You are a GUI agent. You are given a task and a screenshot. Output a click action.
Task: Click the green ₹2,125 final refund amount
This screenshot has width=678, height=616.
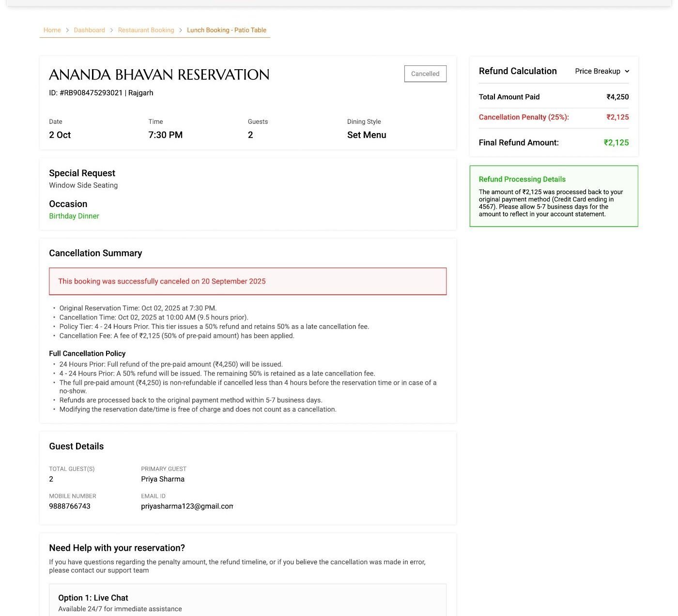(616, 143)
